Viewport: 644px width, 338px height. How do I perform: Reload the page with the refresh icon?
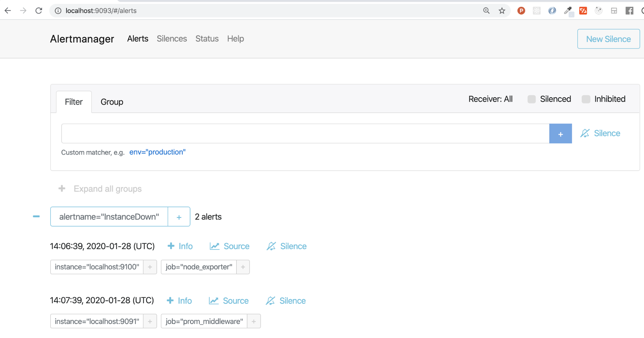[x=38, y=10]
